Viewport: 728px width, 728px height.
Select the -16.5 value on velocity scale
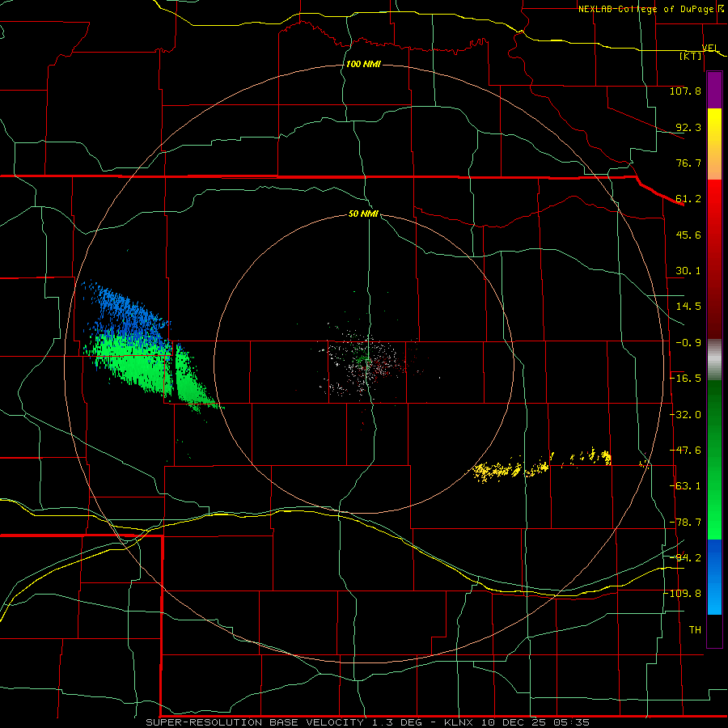[x=686, y=379]
